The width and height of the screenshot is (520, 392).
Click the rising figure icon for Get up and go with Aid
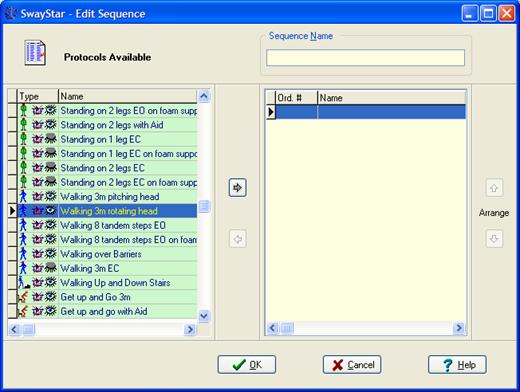[x=23, y=311]
